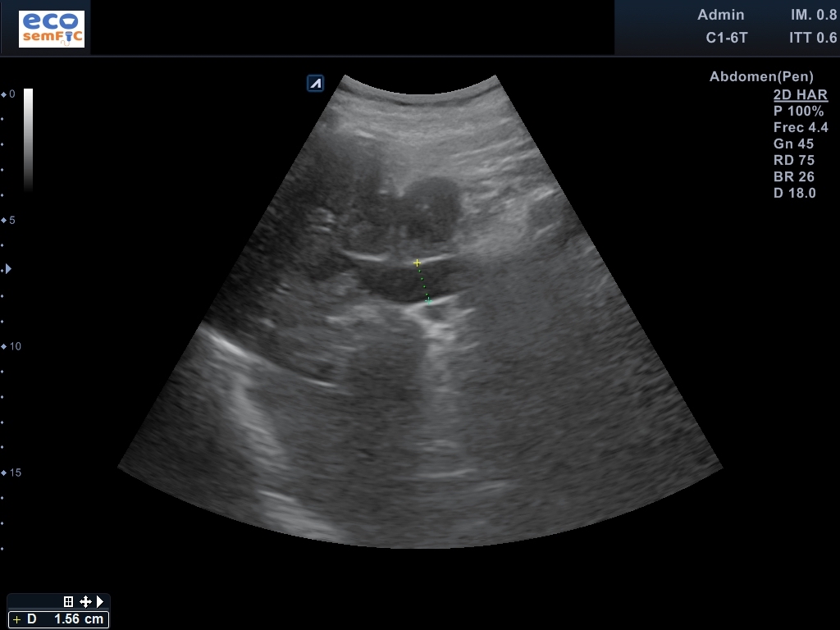Click the C1-6T probe name
The height and width of the screenshot is (630, 840).
tap(727, 38)
